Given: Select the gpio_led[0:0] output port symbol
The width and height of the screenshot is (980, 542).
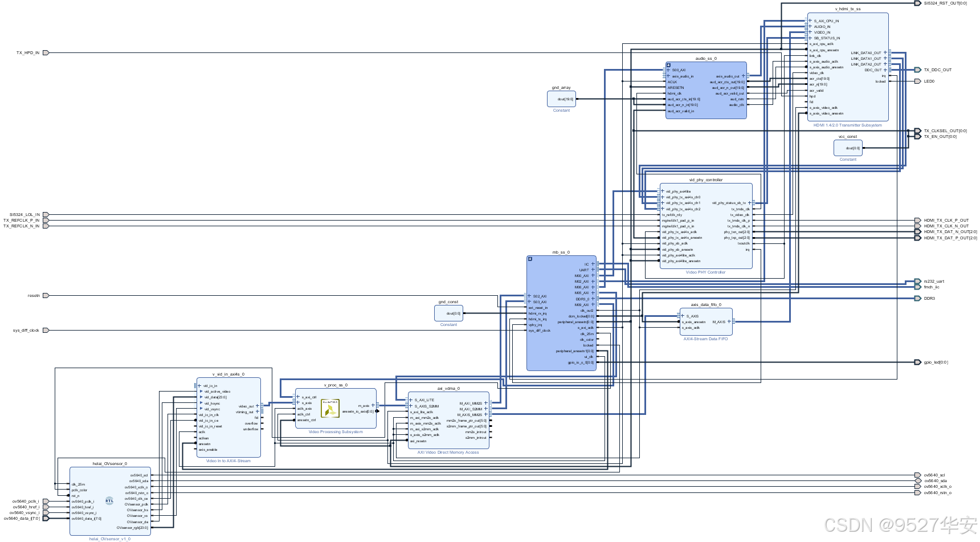Looking at the screenshot, I should [x=917, y=362].
